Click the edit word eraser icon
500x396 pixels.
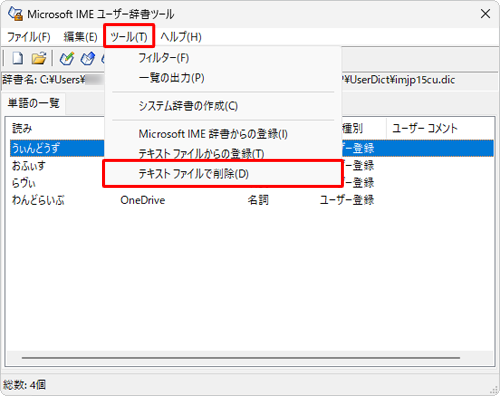[x=88, y=58]
